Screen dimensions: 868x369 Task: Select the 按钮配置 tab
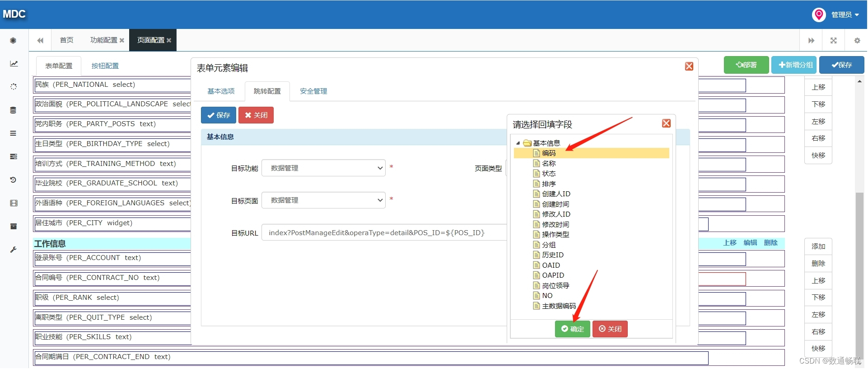tap(105, 66)
